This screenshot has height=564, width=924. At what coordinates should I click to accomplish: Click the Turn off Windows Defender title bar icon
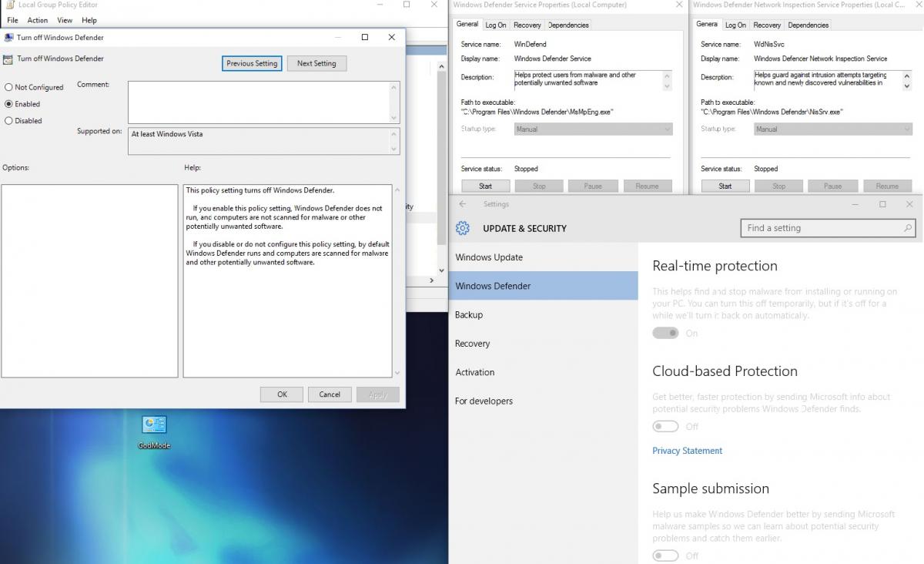pos(8,37)
